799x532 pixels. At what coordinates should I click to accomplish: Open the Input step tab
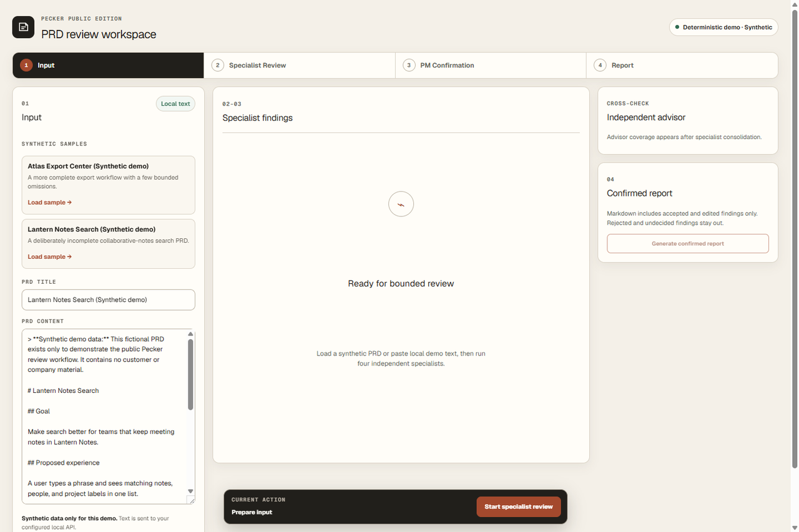click(x=108, y=65)
